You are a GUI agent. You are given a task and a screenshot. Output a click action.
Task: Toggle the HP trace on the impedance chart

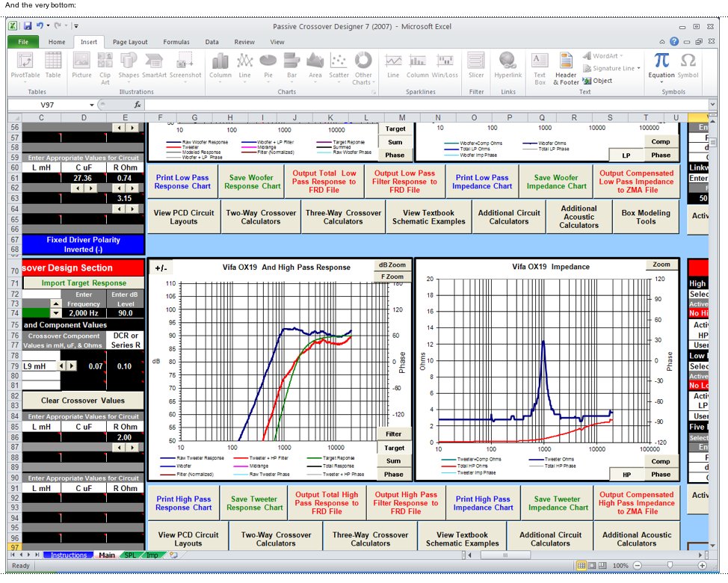[x=627, y=475]
